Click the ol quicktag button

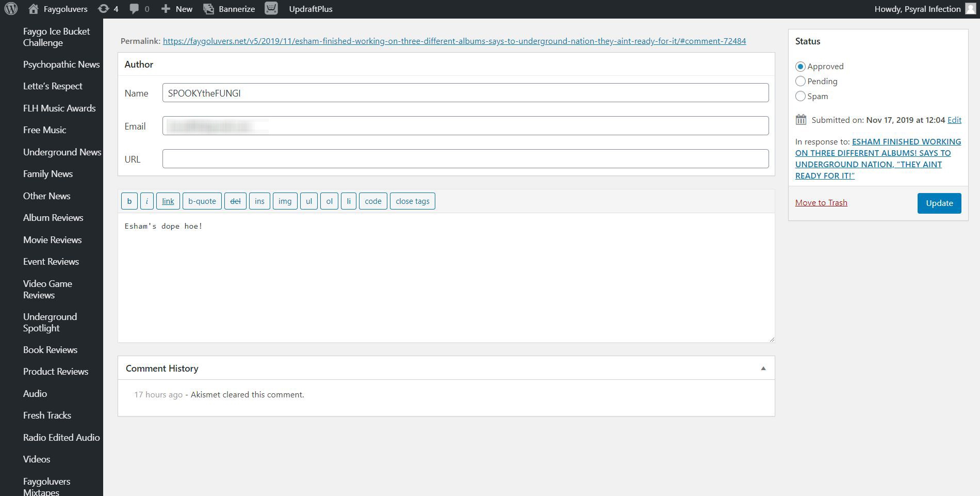pos(329,201)
